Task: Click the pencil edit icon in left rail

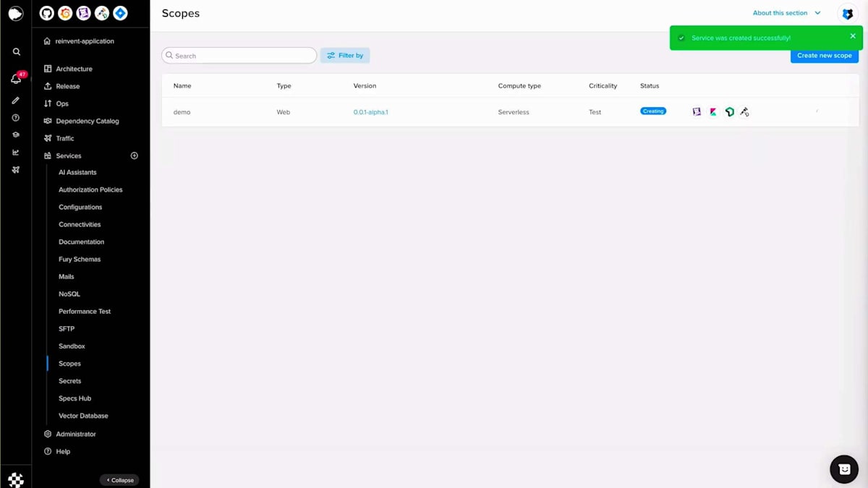Action: [x=16, y=100]
